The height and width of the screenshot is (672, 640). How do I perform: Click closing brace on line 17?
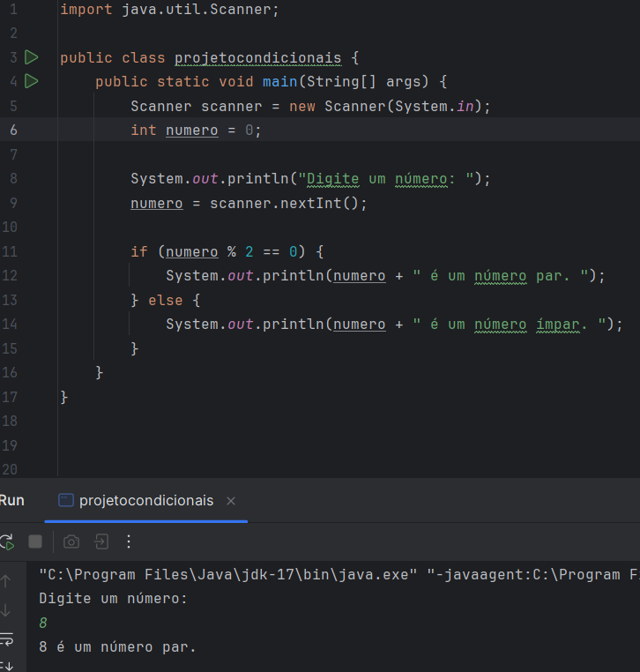click(63, 397)
